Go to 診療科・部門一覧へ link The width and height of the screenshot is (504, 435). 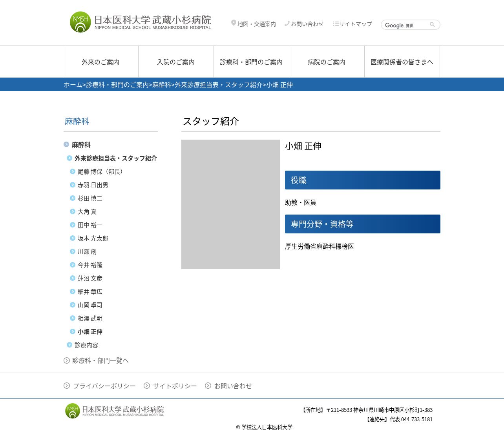tap(100, 360)
